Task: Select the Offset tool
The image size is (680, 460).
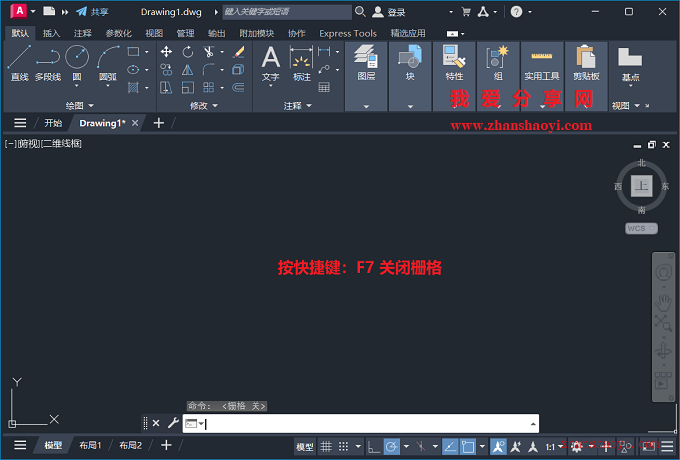Action: 238,88
